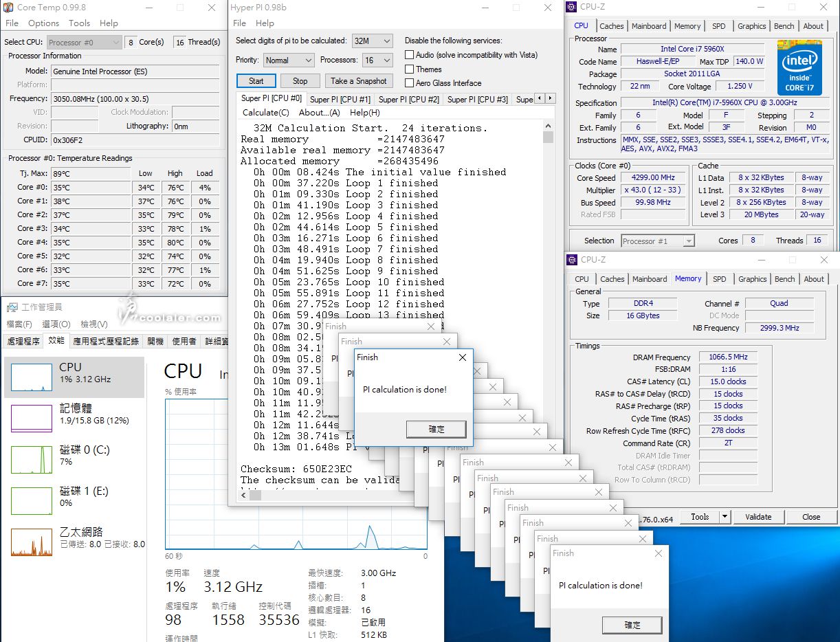Viewport: 840px width, 642px height.
Task: Expand the arrow beside the CPU-Z Tools button
Action: (x=725, y=517)
